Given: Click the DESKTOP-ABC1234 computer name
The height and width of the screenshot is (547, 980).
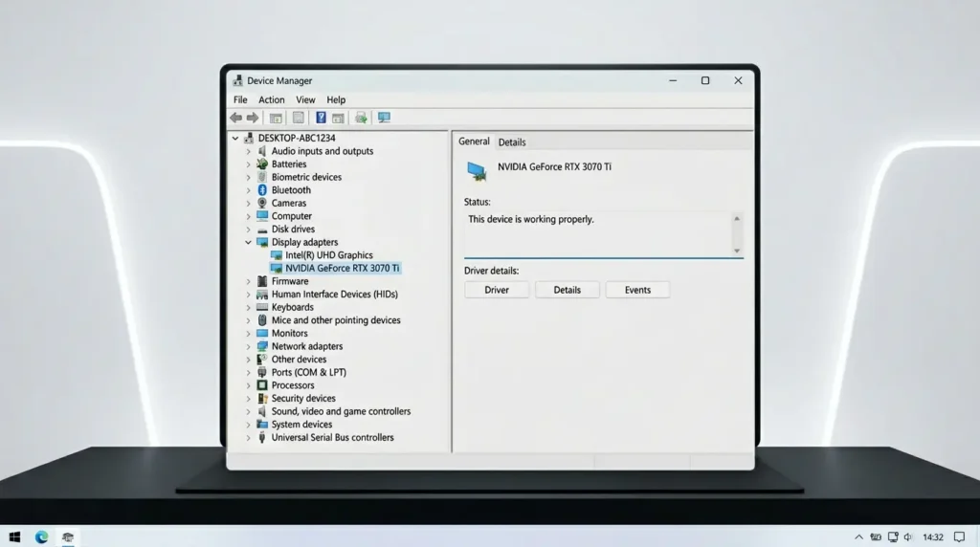Looking at the screenshot, I should click(x=297, y=138).
